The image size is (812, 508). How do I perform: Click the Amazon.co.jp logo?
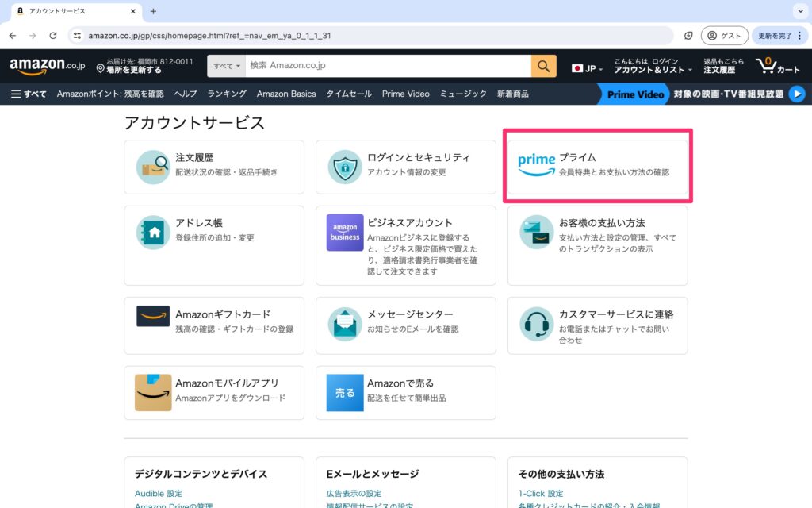[x=47, y=66]
